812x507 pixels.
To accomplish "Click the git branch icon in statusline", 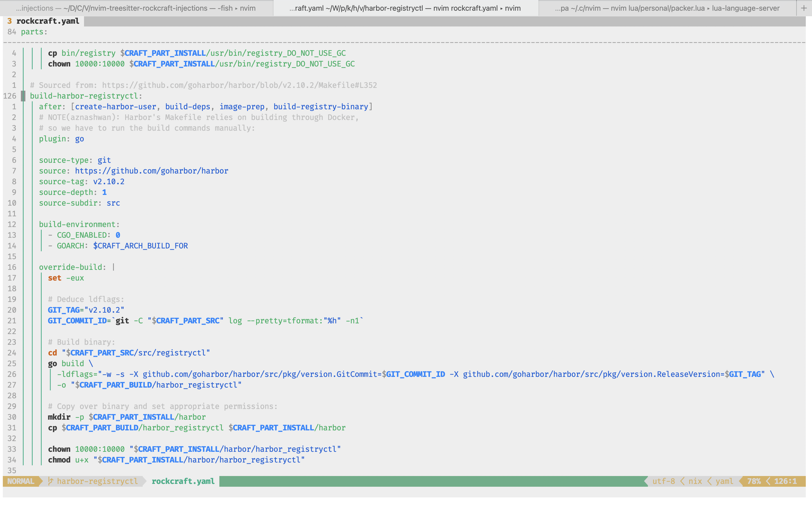I will (x=51, y=481).
